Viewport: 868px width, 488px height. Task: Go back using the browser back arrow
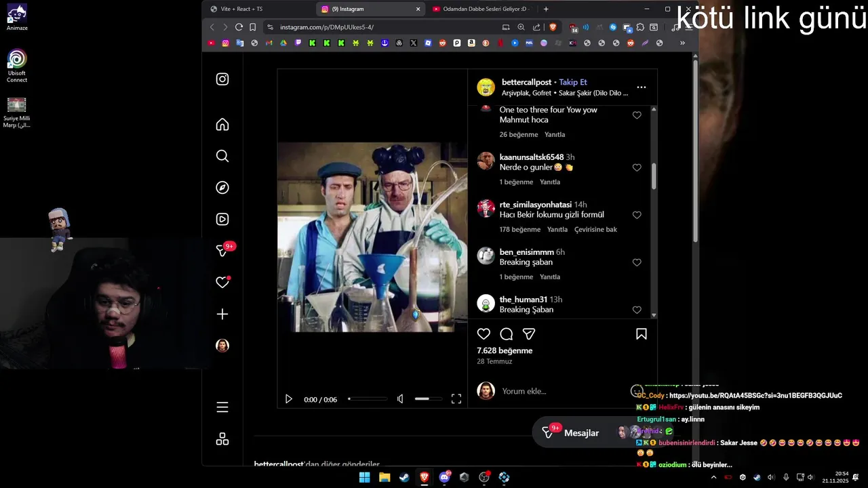click(212, 27)
